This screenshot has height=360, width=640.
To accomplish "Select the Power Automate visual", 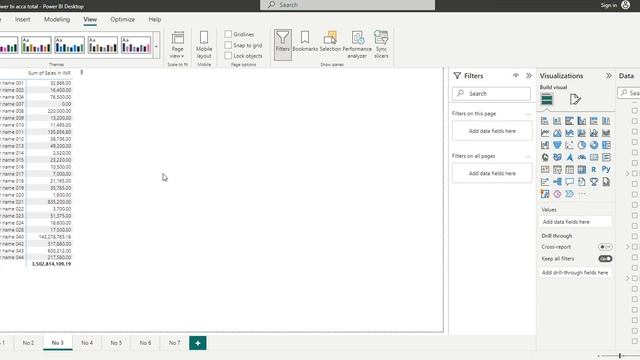I will (569, 194).
